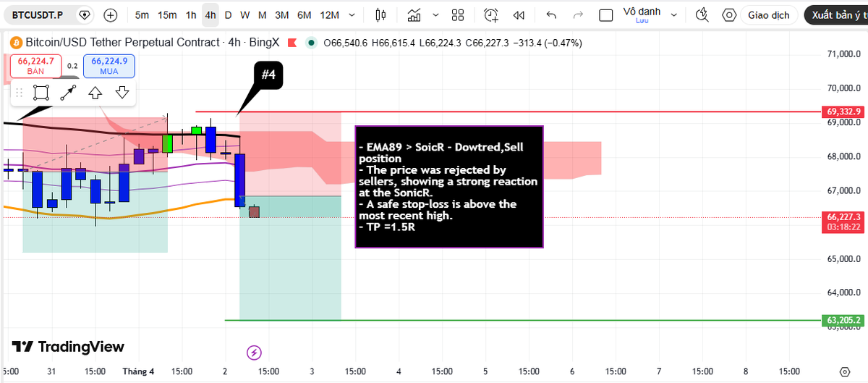Switch to the 12M timeframe
Screen dimensions: 868x383
point(329,14)
